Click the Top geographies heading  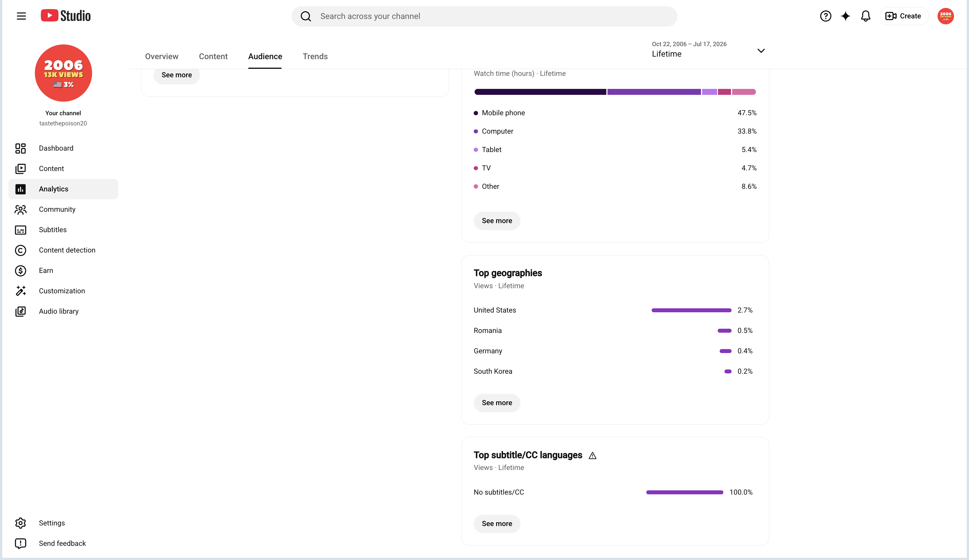point(507,273)
